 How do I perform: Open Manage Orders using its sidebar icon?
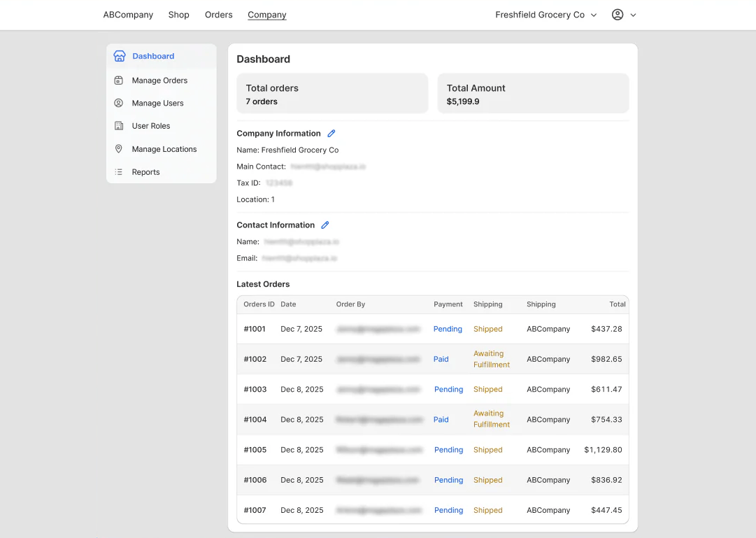click(x=118, y=80)
